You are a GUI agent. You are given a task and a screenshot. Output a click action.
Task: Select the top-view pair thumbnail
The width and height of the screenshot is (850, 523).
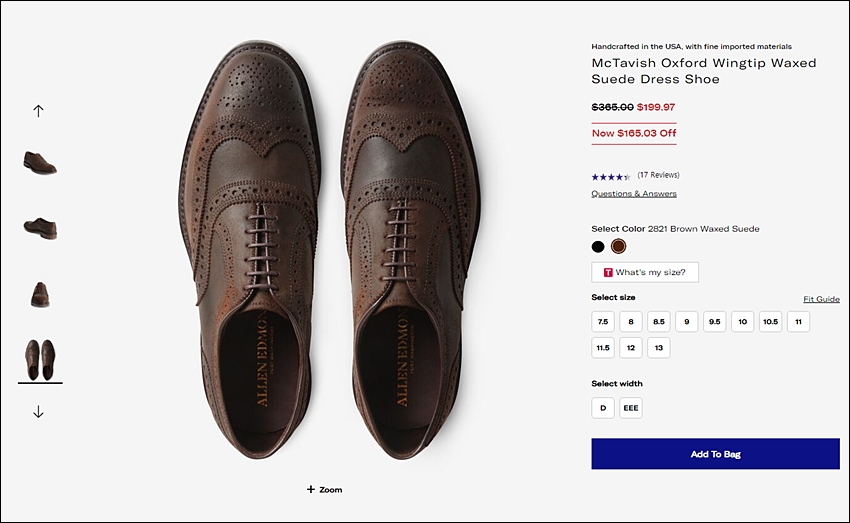pyautogui.click(x=40, y=360)
